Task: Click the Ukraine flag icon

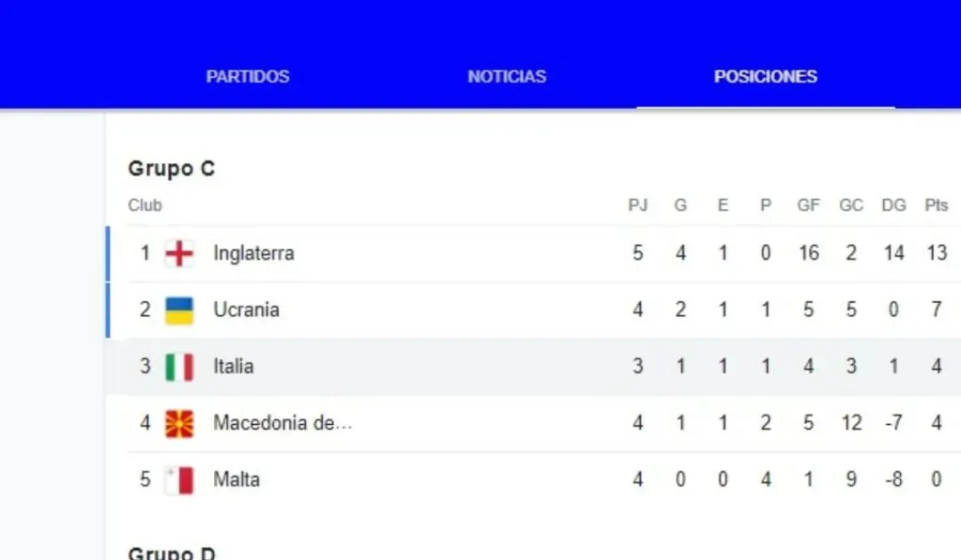Action: click(179, 310)
